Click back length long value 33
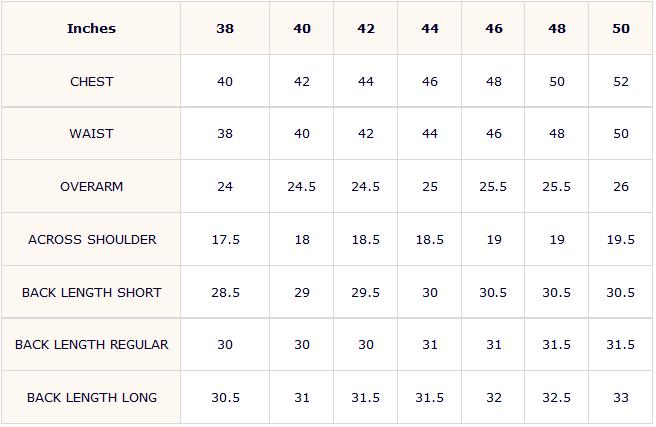This screenshot has height=427, width=656. pos(621,398)
